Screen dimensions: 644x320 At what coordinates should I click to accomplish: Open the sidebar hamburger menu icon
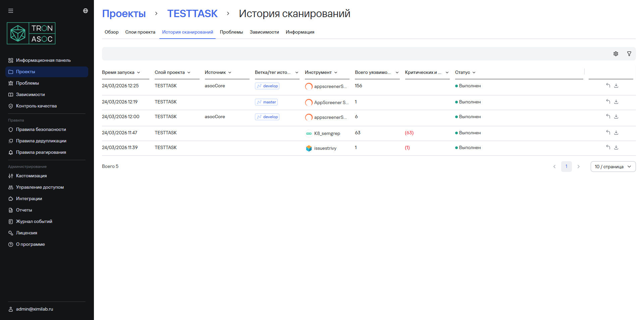pyautogui.click(x=11, y=10)
